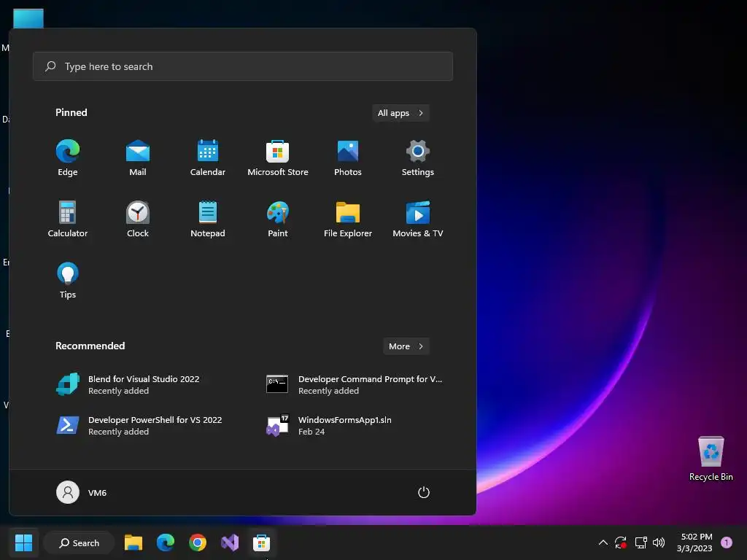Open the Power options button

[x=424, y=492]
